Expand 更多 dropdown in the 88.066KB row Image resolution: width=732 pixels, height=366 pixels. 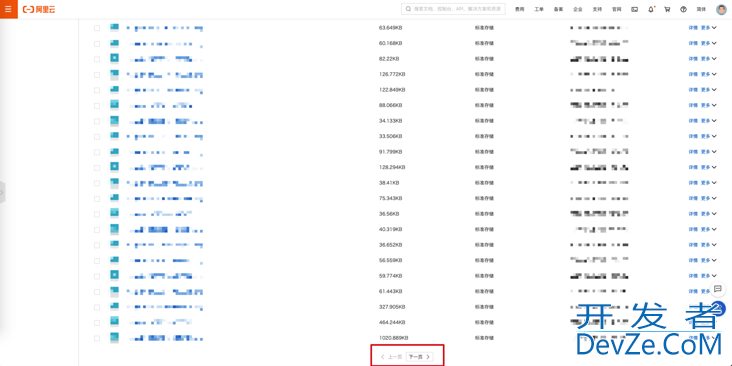(708, 106)
